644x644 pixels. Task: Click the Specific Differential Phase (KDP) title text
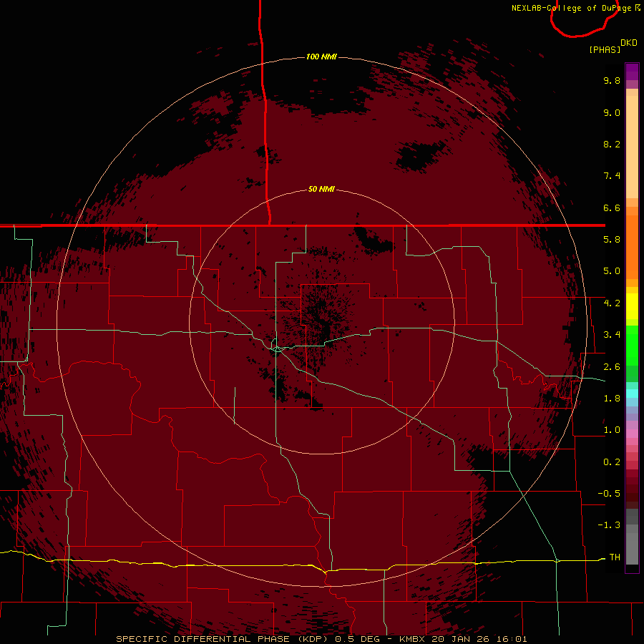(x=222, y=639)
